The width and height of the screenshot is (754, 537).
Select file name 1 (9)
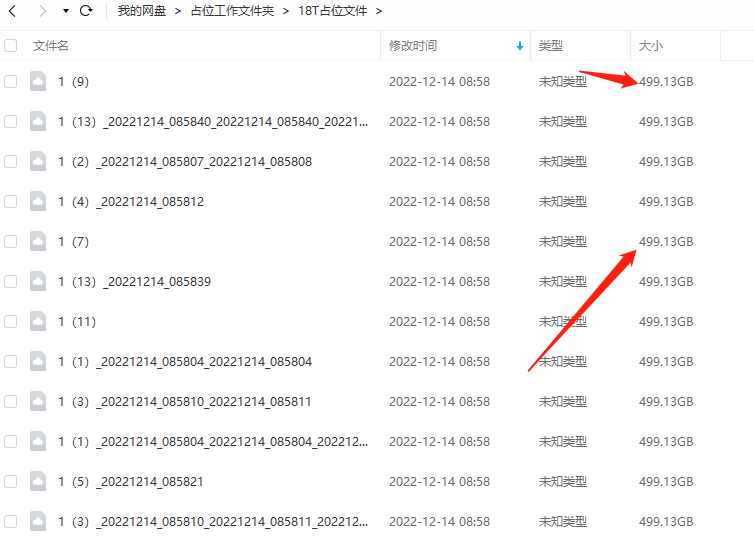[74, 82]
